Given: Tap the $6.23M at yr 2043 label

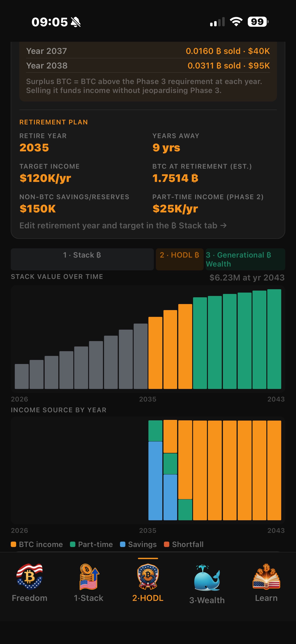Looking at the screenshot, I should pos(247,278).
